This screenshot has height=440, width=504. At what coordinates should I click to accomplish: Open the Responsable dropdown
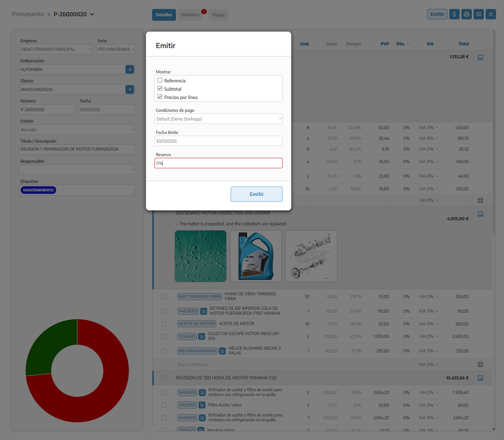click(77, 170)
